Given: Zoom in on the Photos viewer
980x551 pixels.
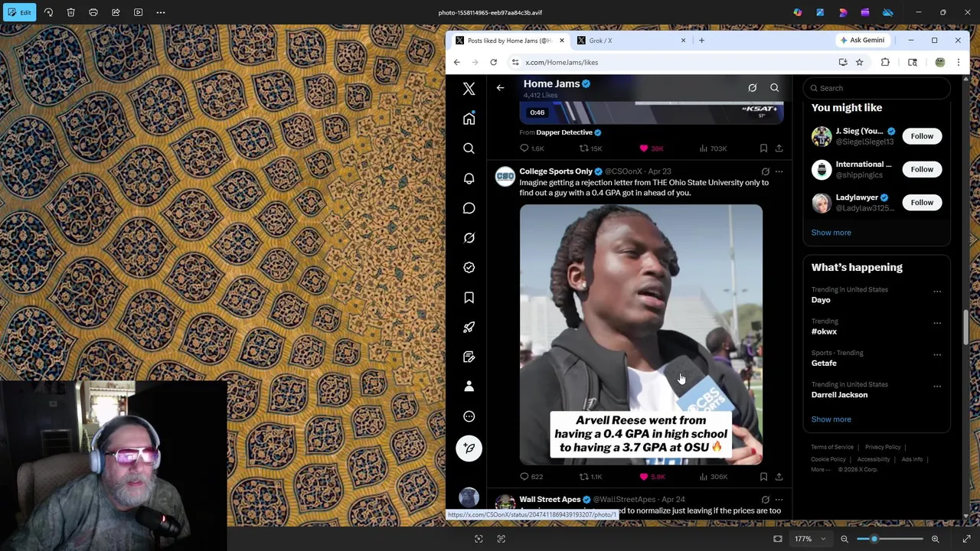Looking at the screenshot, I should pyautogui.click(x=935, y=539).
